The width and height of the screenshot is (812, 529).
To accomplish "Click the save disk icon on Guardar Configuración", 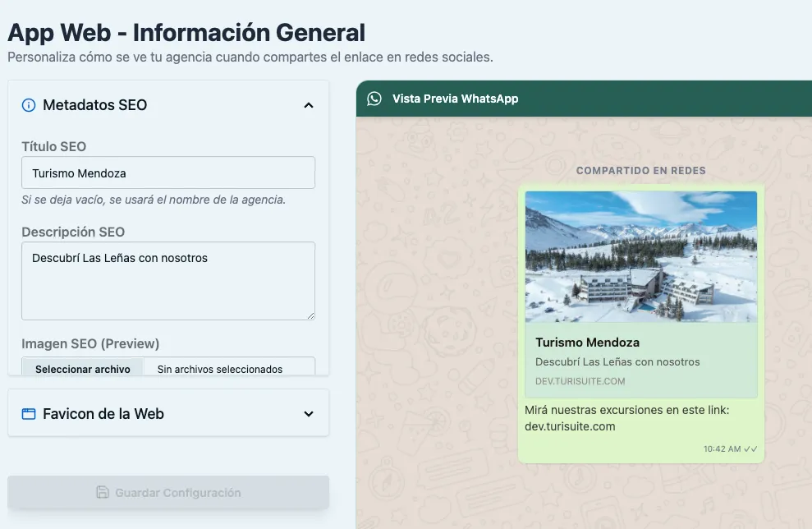I will tap(103, 492).
